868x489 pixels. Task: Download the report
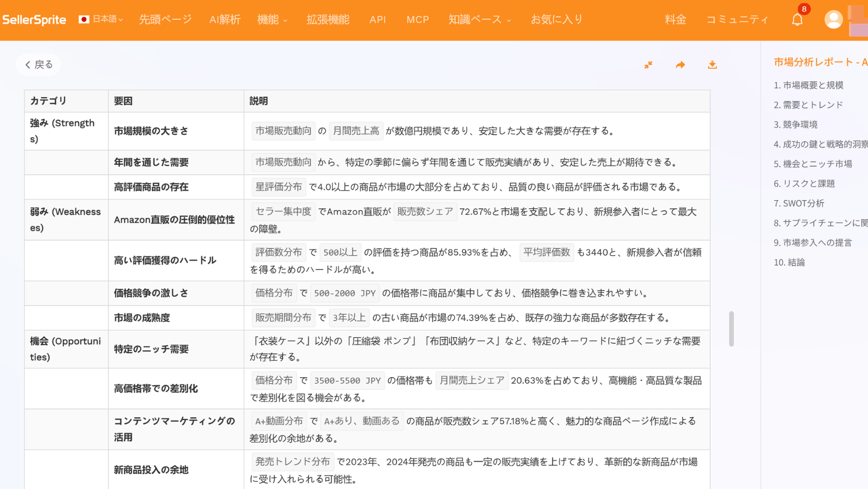[712, 65]
